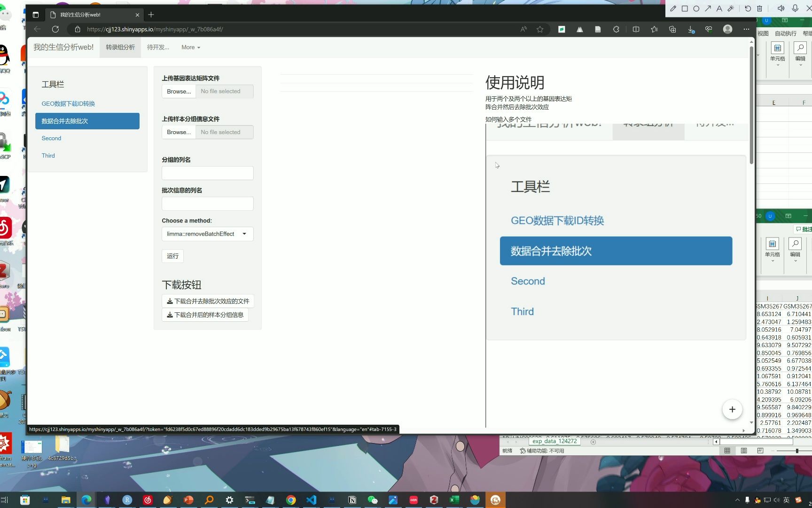Select the circle annotation tool

click(696, 8)
